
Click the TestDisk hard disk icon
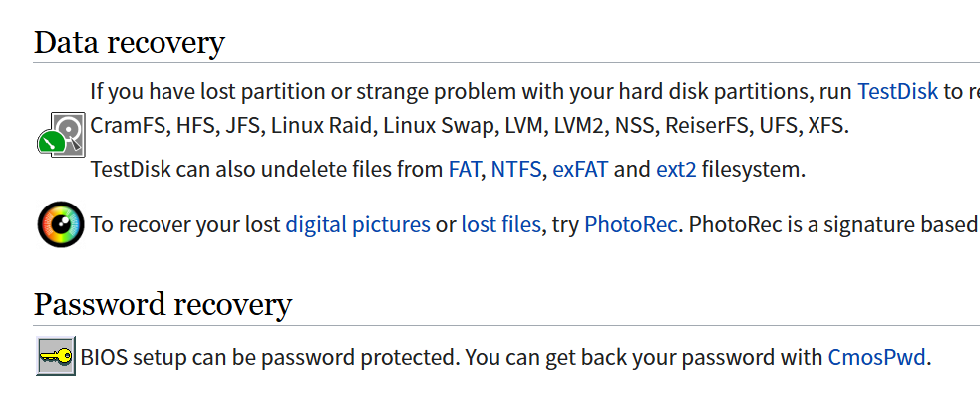pyautogui.click(x=61, y=135)
